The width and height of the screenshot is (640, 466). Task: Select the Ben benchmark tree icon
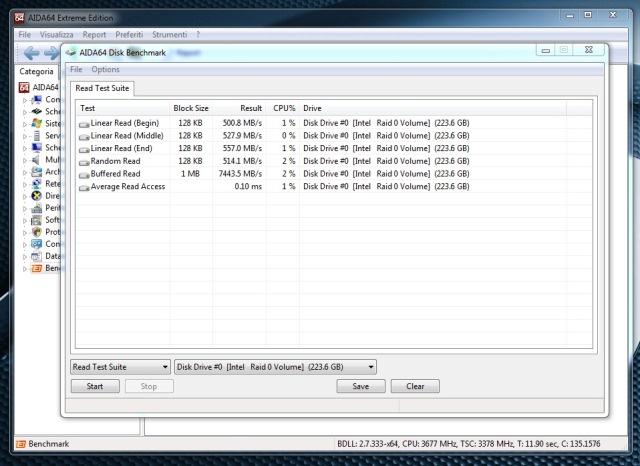[x=37, y=268]
